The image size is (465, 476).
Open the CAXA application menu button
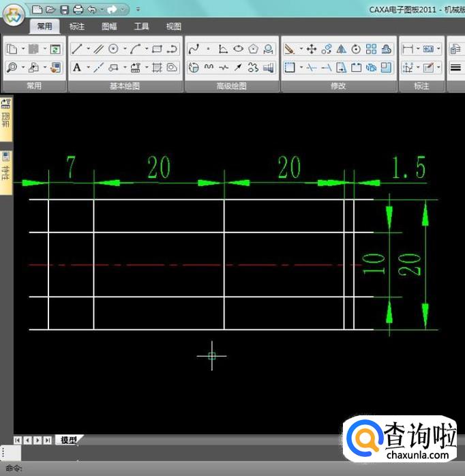pos(14,15)
